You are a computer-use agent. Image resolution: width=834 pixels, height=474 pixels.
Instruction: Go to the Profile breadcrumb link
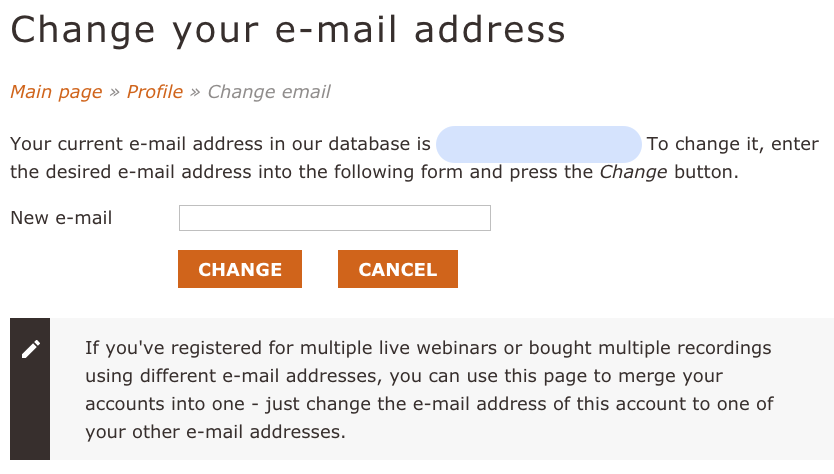point(155,92)
